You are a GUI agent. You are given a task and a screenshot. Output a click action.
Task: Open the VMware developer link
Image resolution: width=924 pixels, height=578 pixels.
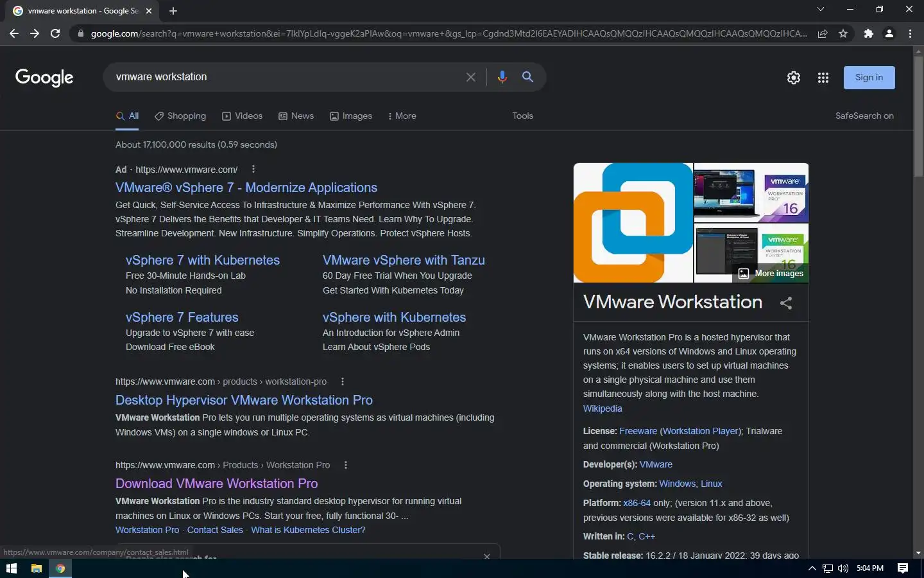(x=656, y=464)
